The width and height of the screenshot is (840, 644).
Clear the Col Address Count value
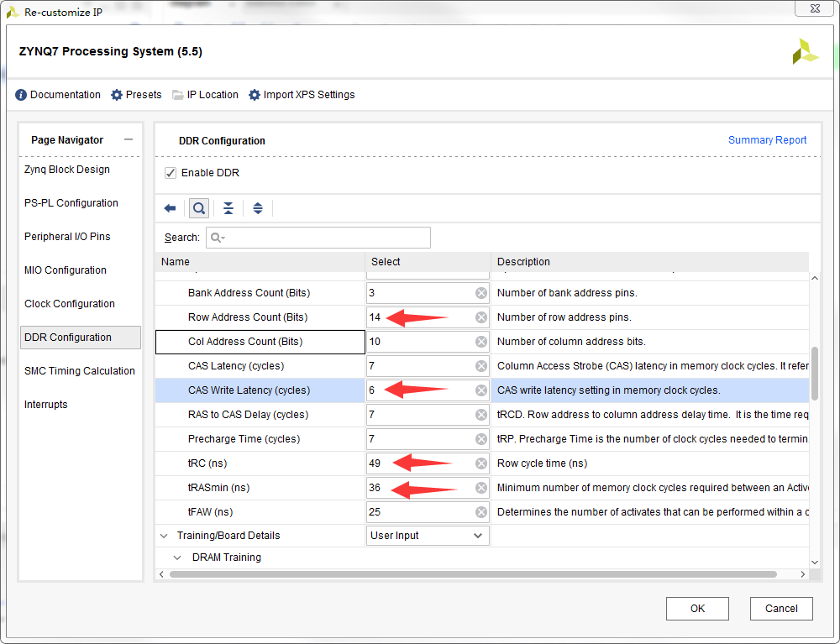click(481, 342)
